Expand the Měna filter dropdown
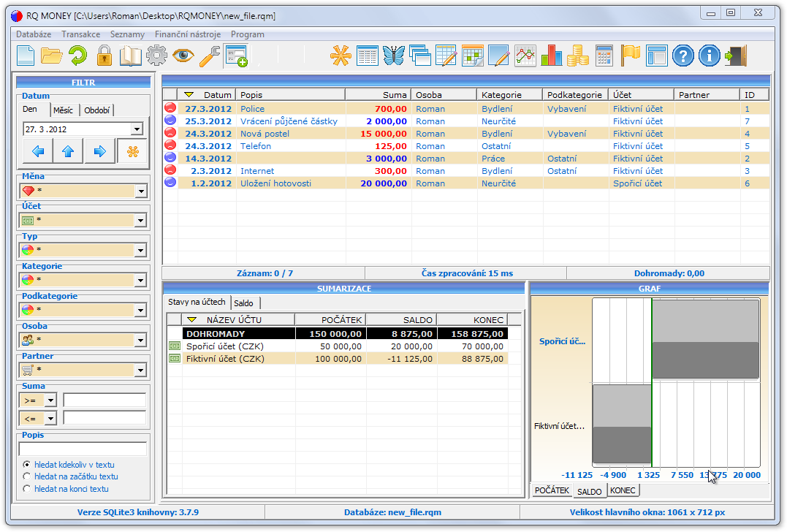This screenshot has height=532, width=787. point(141,191)
